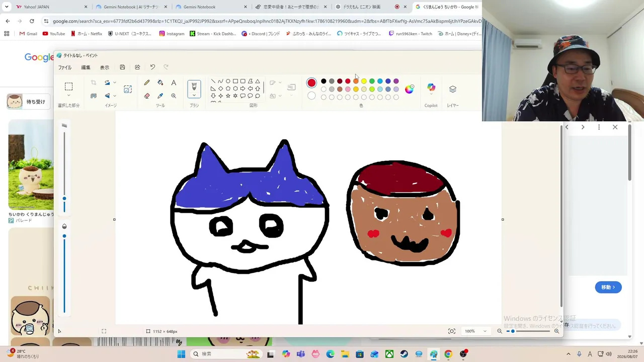Undo the last Paint action
The width and height of the screenshot is (644, 362).
pyautogui.click(x=152, y=67)
